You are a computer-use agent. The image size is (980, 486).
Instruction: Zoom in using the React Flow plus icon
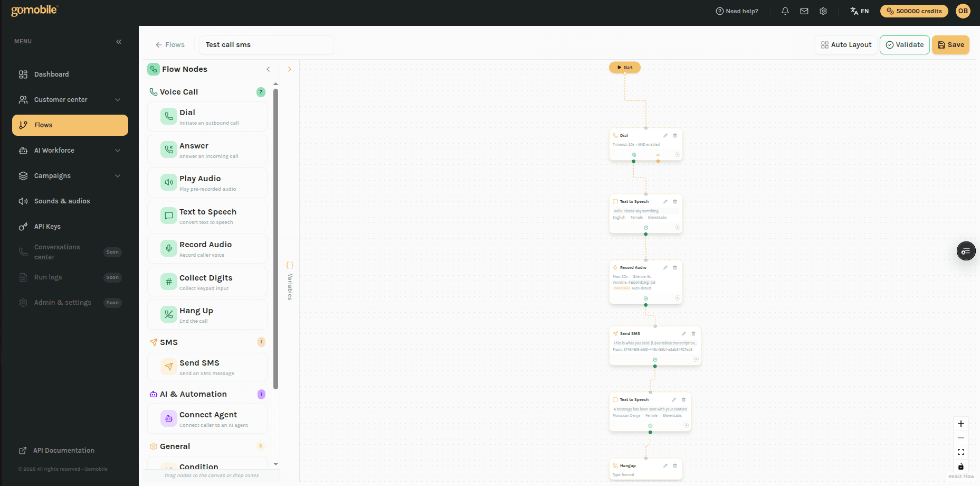960,423
